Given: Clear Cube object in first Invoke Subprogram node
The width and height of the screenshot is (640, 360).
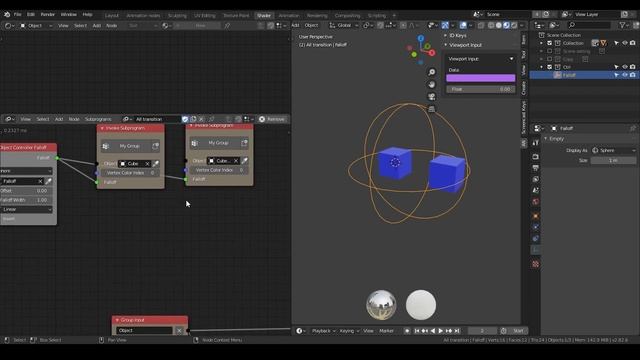Looking at the screenshot, I should [x=148, y=164].
